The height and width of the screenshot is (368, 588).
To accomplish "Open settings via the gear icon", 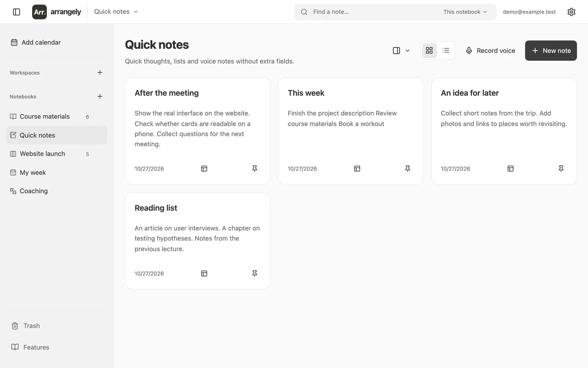I will tap(571, 12).
